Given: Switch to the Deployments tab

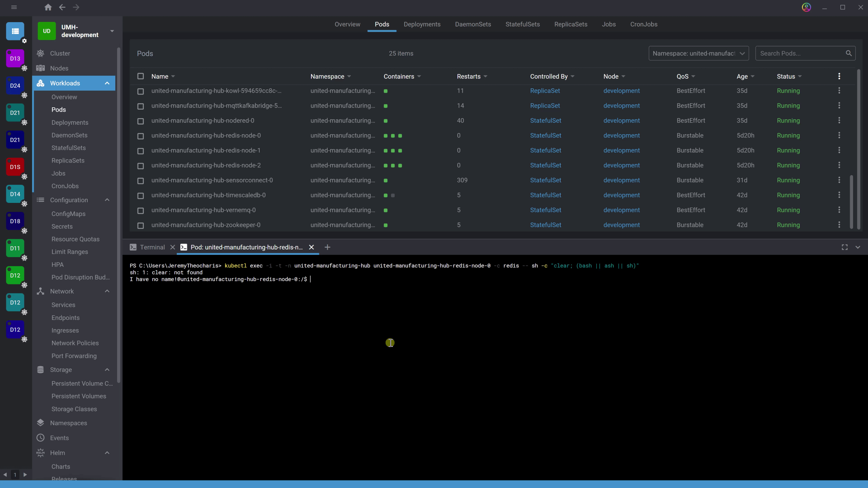Looking at the screenshot, I should pyautogui.click(x=422, y=24).
